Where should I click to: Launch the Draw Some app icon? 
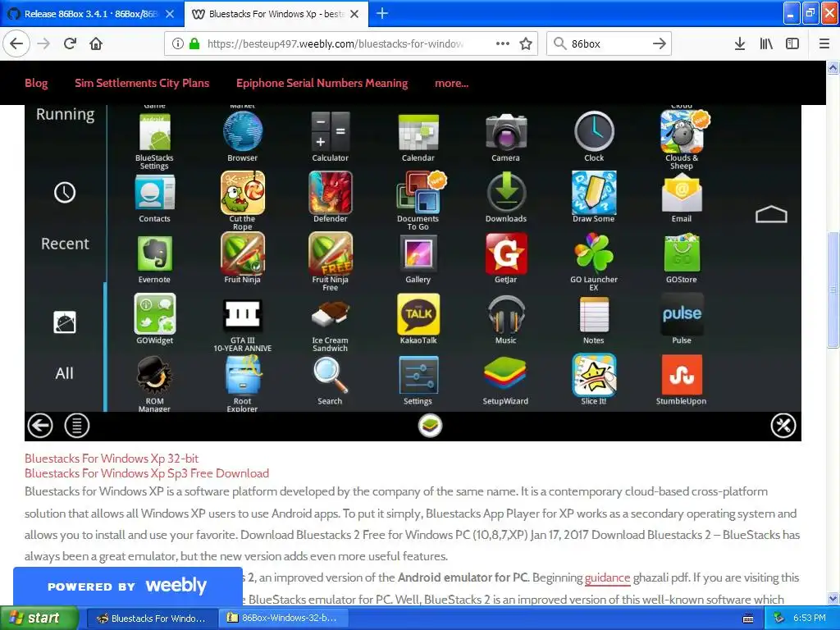(x=594, y=193)
